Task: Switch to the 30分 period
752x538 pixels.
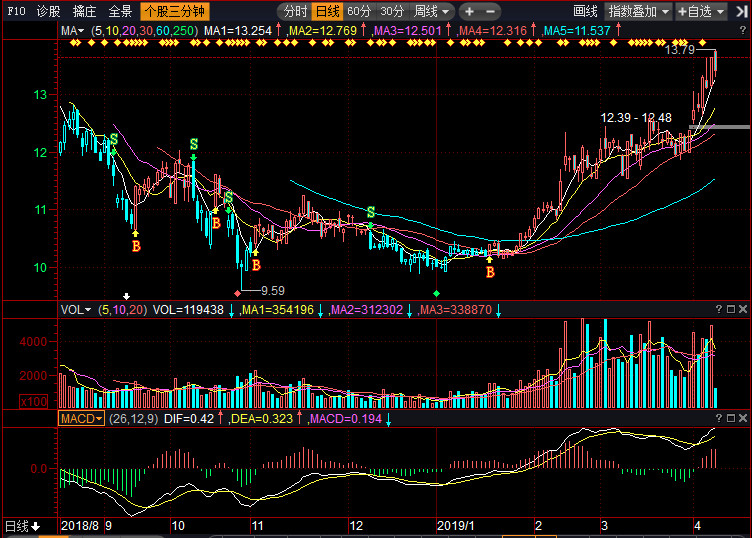Action: (x=393, y=12)
